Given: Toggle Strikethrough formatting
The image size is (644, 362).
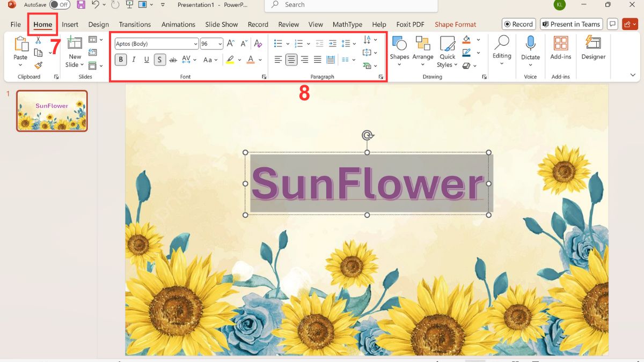Looking at the screenshot, I should (173, 60).
